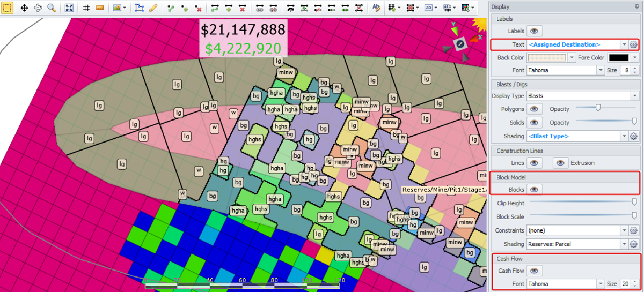Open the Back Color picker
Viewport: 644px width, 292px height.
551,57
